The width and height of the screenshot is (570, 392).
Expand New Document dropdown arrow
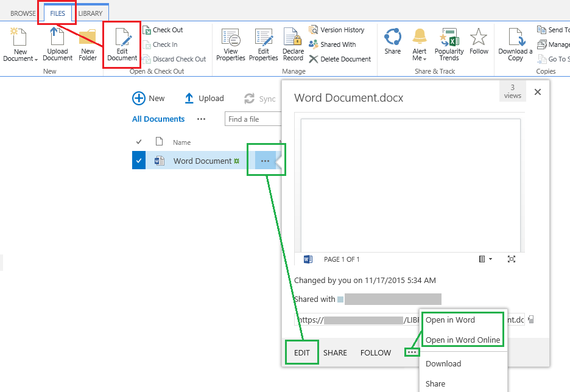[x=36, y=59]
